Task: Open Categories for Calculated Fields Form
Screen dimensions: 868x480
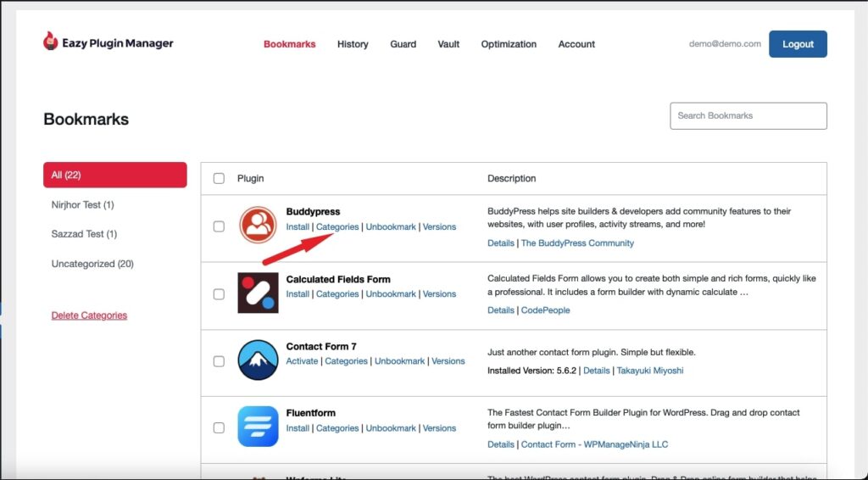Action: [x=337, y=294]
